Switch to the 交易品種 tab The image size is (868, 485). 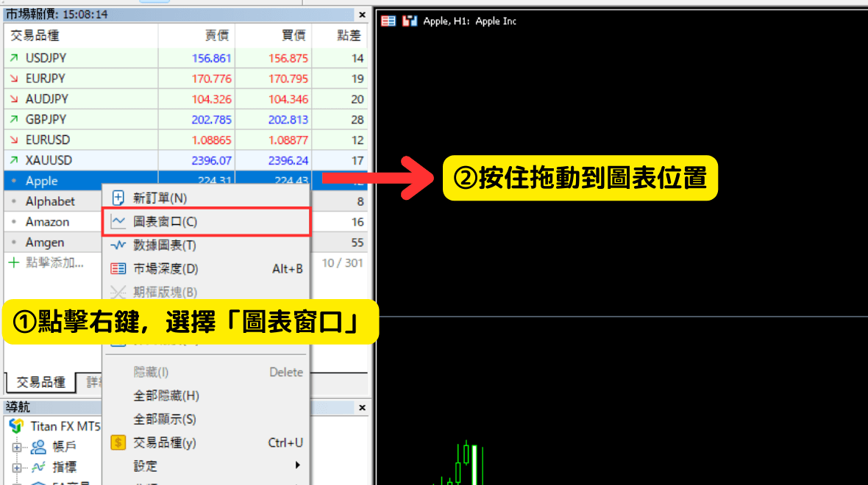(x=41, y=382)
